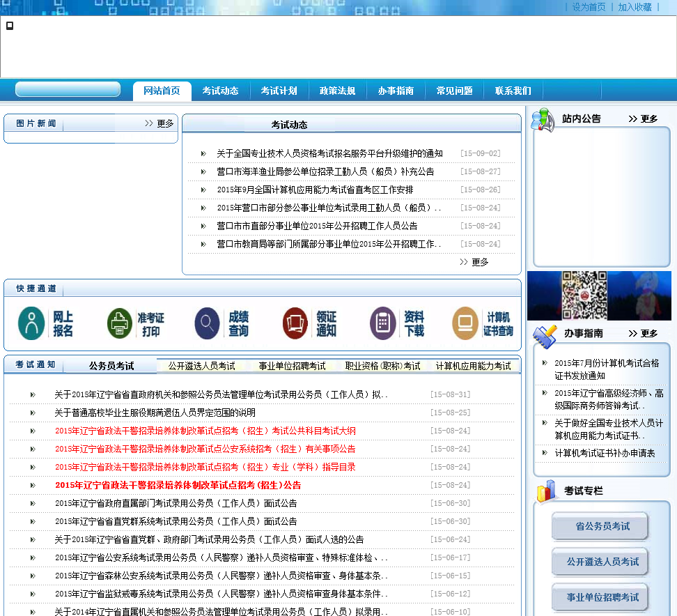Open 营口市市直部分事业单位2015年公开招聘工作人员公告

pyautogui.click(x=318, y=226)
